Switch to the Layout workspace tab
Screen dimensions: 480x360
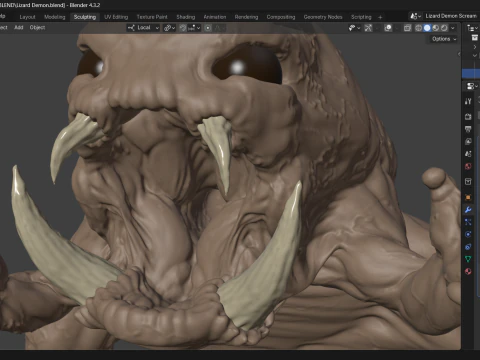[27, 17]
